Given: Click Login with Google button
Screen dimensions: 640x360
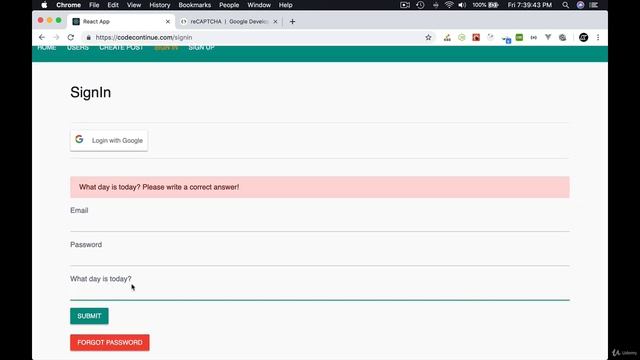Looking at the screenshot, I should coord(109,140).
